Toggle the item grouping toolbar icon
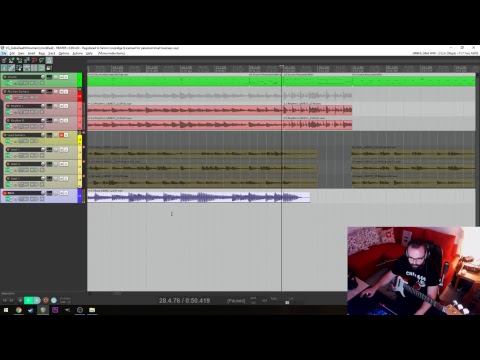Screen dimensions: 480x360 [x=11, y=68]
